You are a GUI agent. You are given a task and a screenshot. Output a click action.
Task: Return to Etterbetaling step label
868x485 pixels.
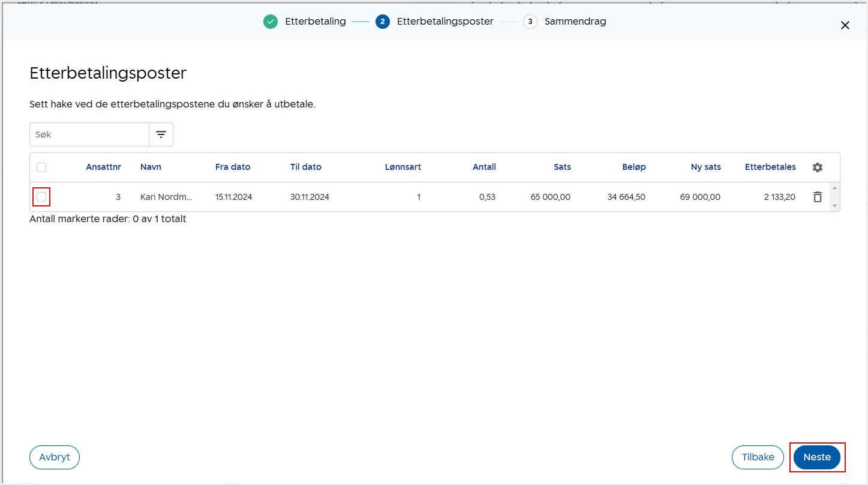[315, 22]
